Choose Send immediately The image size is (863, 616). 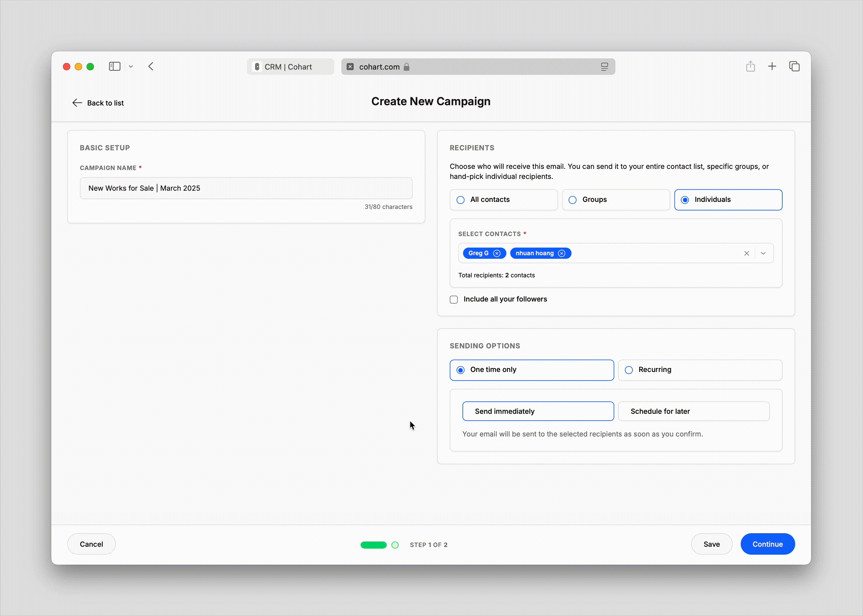pos(538,411)
